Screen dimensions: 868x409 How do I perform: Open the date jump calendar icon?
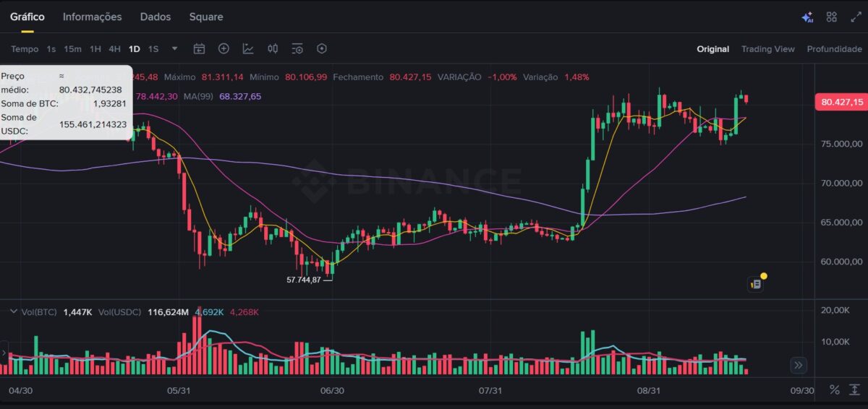199,49
